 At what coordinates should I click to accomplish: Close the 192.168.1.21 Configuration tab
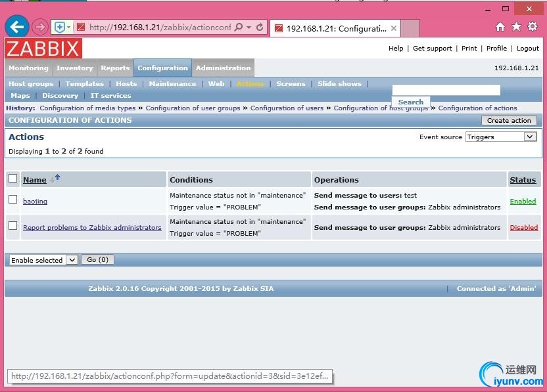(x=394, y=28)
